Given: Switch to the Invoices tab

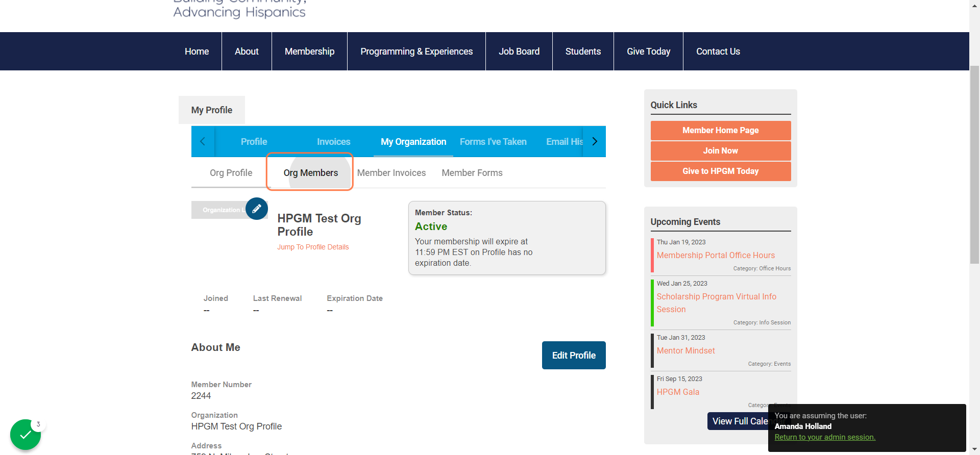Looking at the screenshot, I should pyautogui.click(x=333, y=142).
